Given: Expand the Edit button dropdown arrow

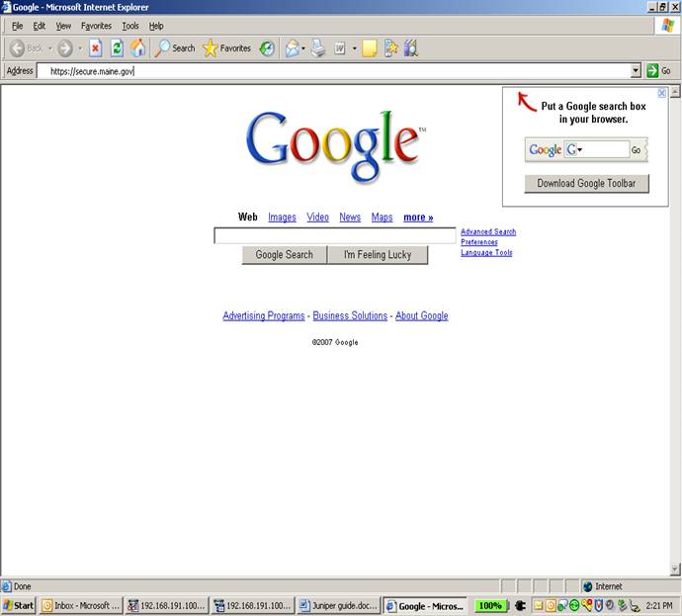Looking at the screenshot, I should point(355,48).
